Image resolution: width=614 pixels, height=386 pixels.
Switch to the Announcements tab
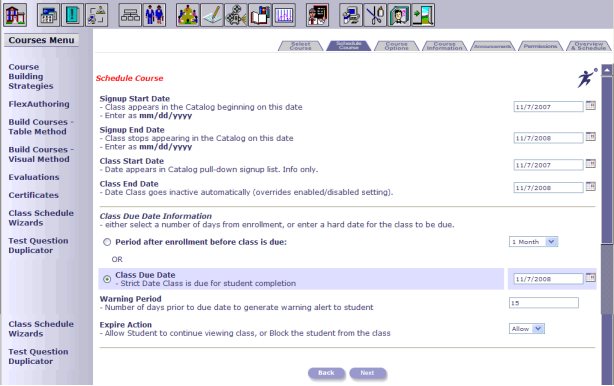[492, 46]
